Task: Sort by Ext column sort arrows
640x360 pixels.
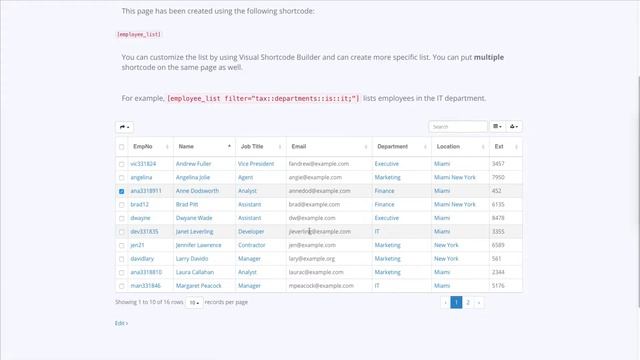Action: coord(516,147)
